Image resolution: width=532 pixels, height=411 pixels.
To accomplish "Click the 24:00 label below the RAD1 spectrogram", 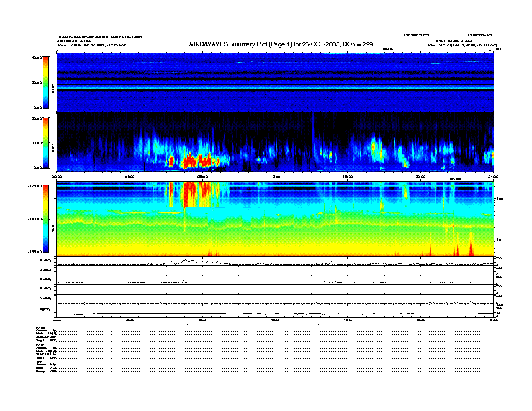I will pos(493,177).
